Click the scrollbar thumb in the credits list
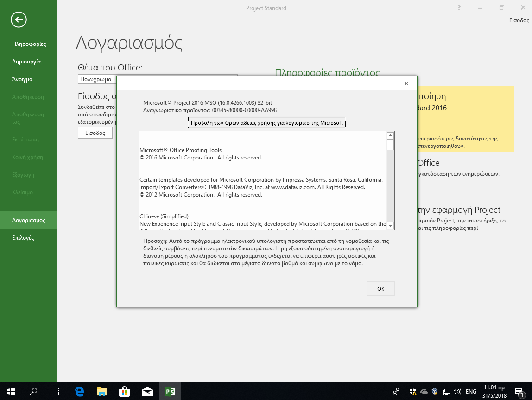Image resolution: width=532 pixels, height=400 pixels. coord(390,145)
